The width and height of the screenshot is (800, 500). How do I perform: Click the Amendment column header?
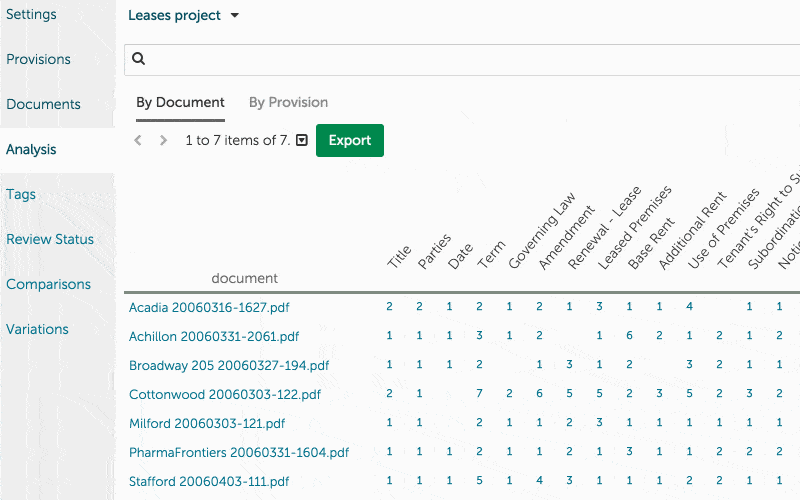[x=566, y=237]
